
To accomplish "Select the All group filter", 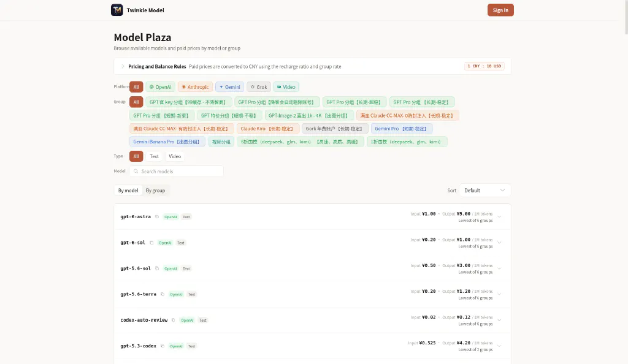I will tap(136, 102).
